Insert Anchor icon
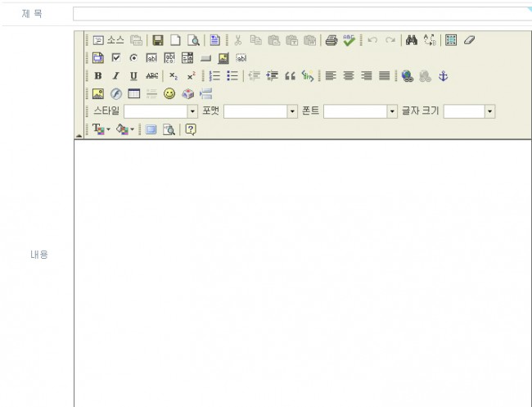The height and width of the screenshot is (407, 532). click(x=443, y=76)
